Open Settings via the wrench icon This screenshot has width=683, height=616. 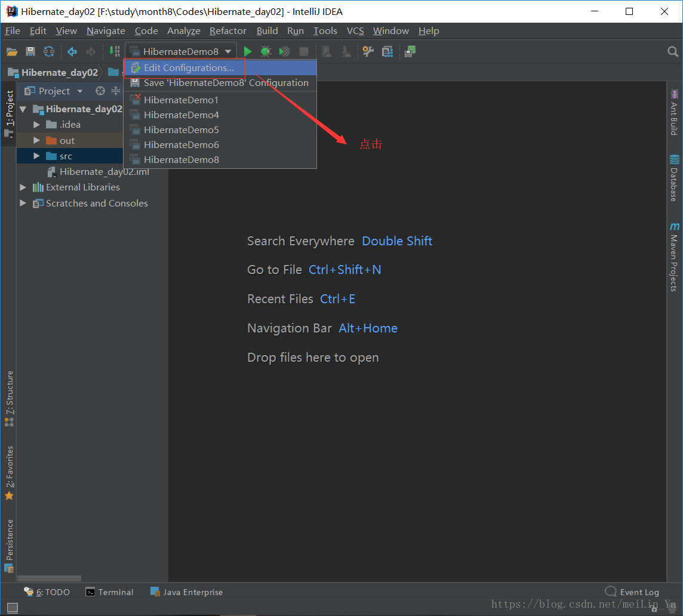click(x=368, y=51)
